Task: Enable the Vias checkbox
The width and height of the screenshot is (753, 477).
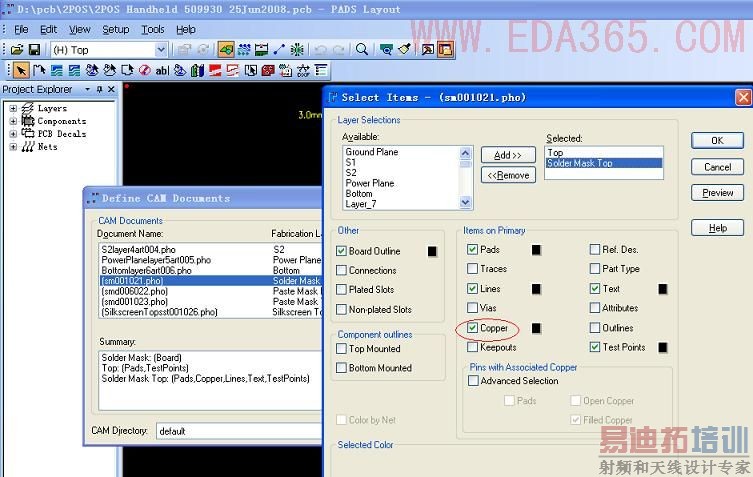Action: (x=473, y=307)
